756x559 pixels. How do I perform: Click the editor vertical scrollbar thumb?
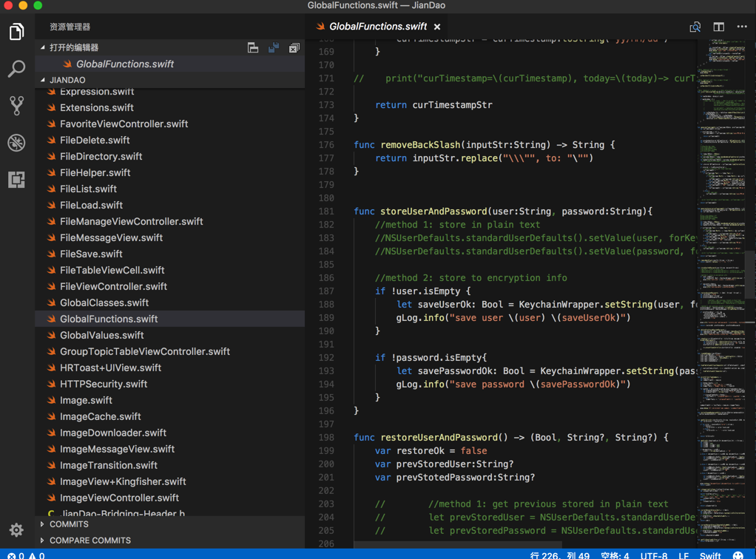tap(750, 276)
